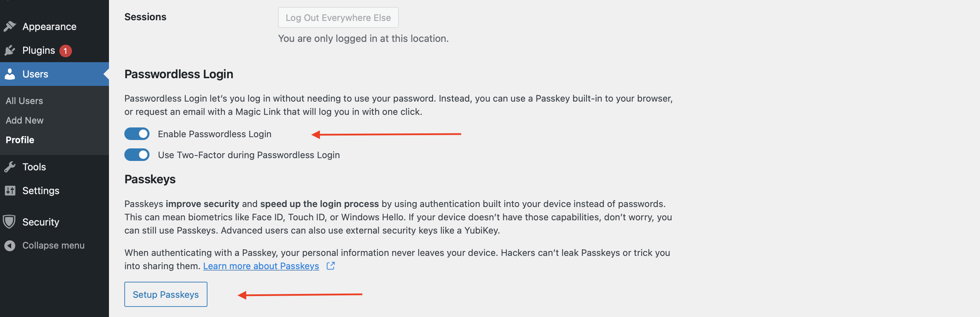Disable the Enable Passwordless Login toggle
Image resolution: width=980 pixels, height=317 pixels.
(x=137, y=134)
